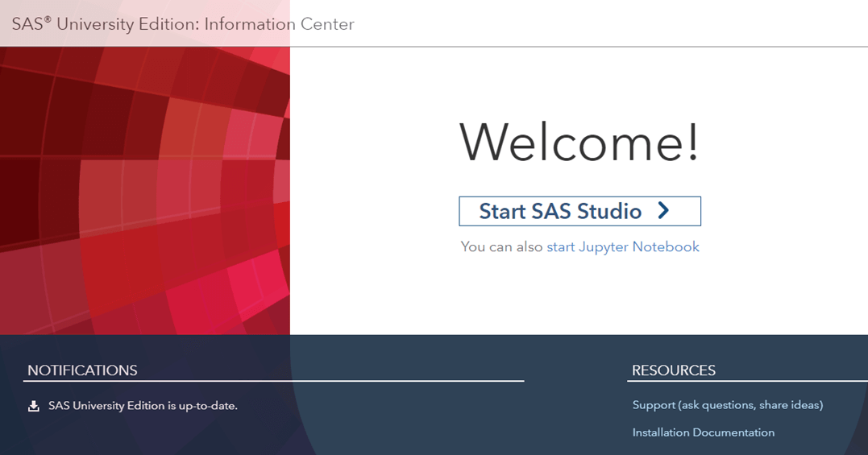Click the NOTIFICATIONS section heading
The height and width of the screenshot is (455, 868).
tap(82, 370)
